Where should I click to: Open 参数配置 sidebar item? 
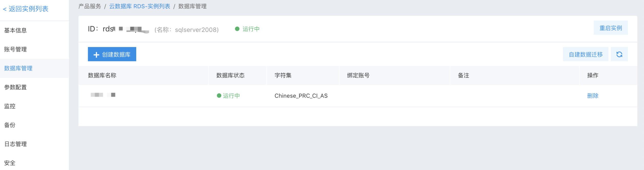point(15,87)
